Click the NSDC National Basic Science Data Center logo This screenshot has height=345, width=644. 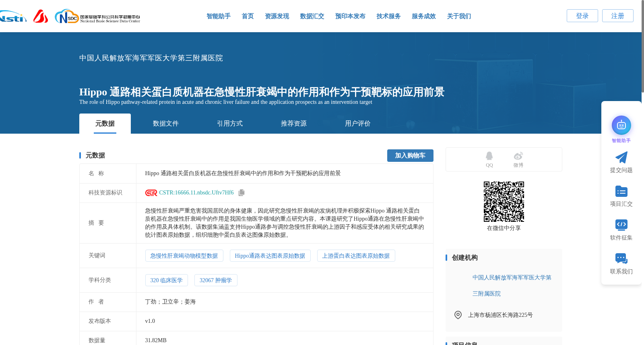(97, 17)
